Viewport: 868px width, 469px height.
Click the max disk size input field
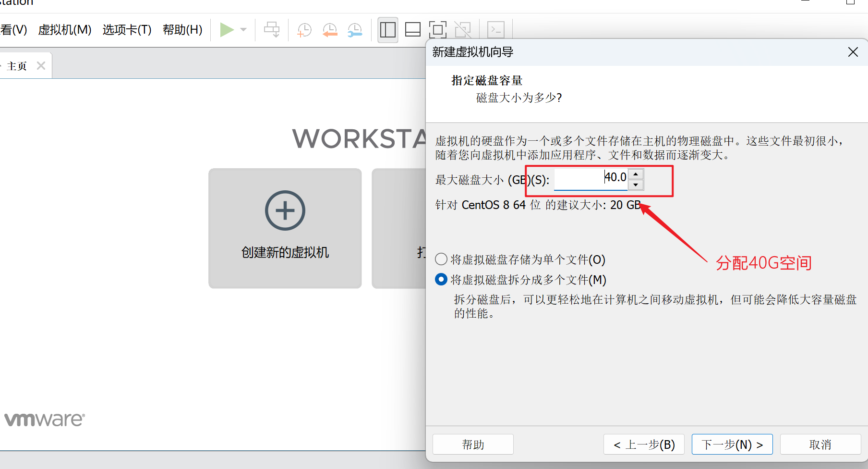pyautogui.click(x=591, y=179)
